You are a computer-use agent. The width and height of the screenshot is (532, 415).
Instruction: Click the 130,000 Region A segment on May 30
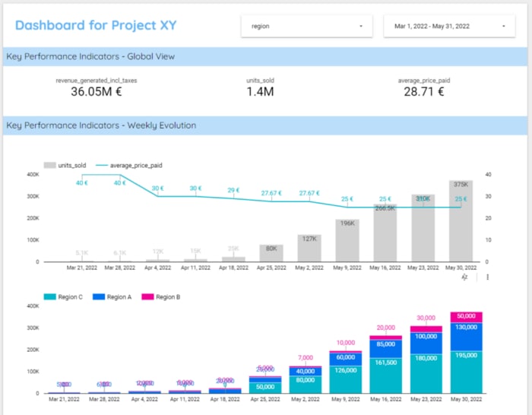click(466, 337)
